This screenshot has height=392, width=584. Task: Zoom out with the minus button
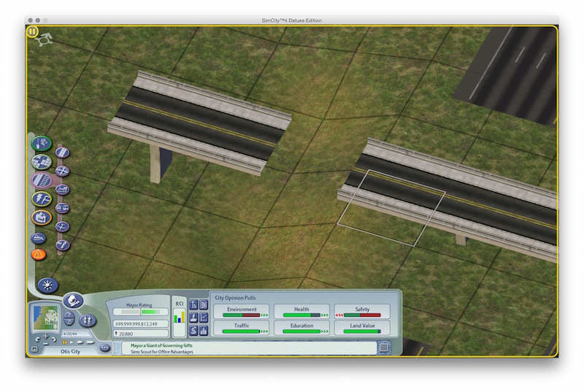tap(45, 344)
